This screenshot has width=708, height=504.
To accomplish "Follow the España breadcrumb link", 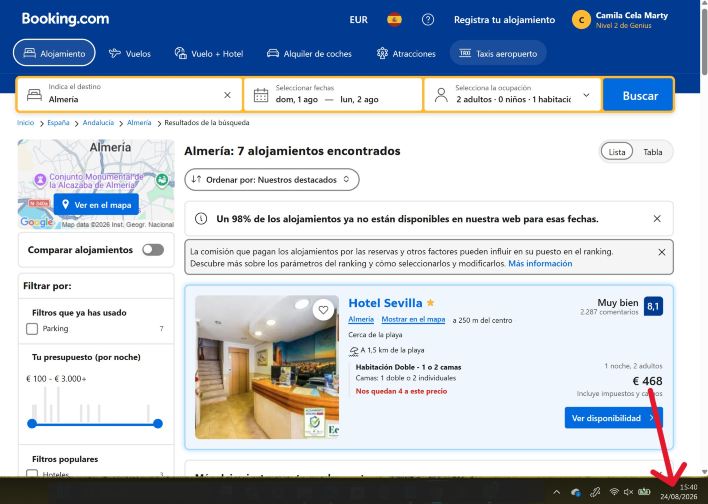I will point(58,122).
